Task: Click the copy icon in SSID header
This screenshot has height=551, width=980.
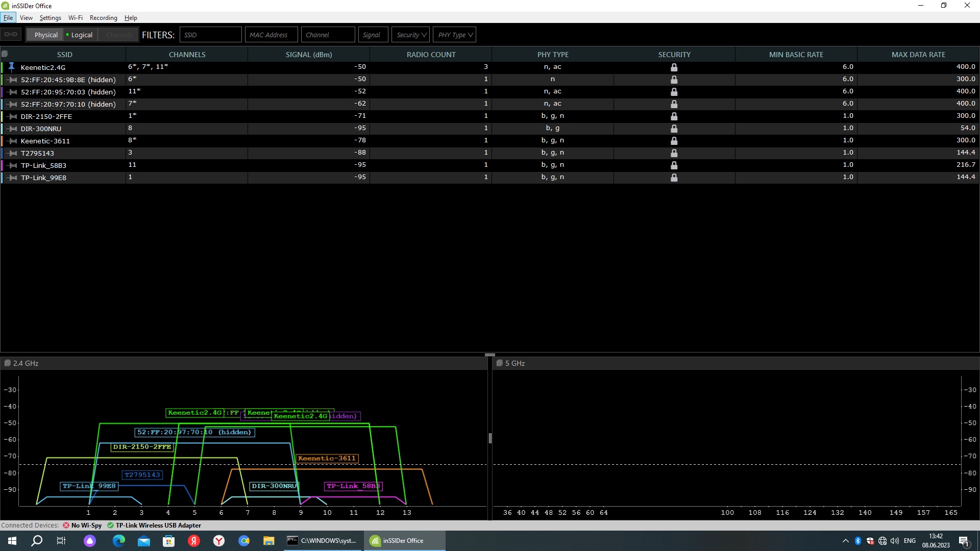Action: coord(5,54)
